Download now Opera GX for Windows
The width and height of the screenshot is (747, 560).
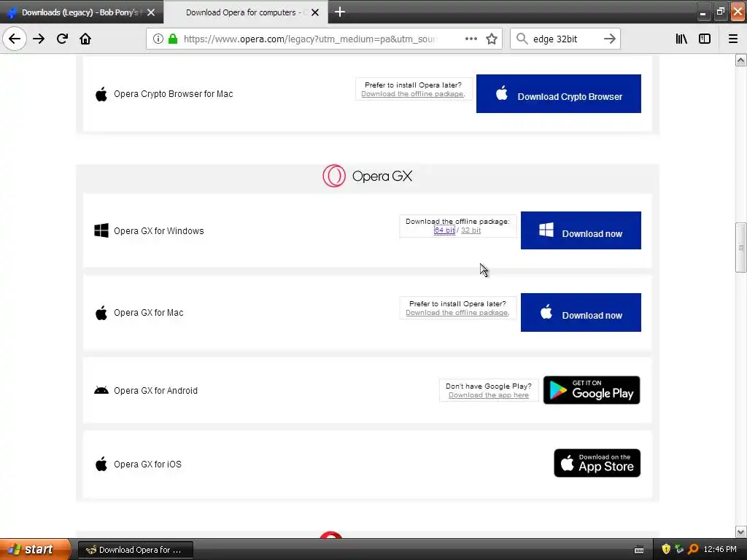(581, 230)
